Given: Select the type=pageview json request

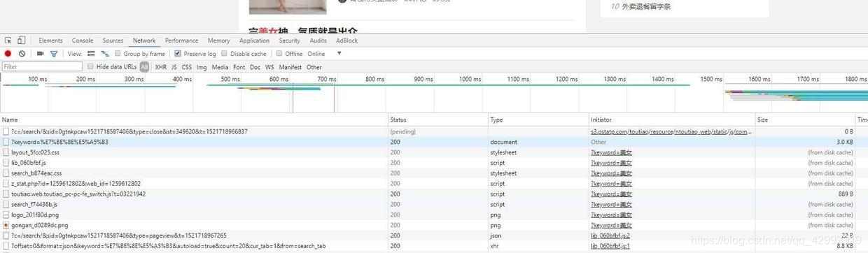Looking at the screenshot, I should 434,236.
